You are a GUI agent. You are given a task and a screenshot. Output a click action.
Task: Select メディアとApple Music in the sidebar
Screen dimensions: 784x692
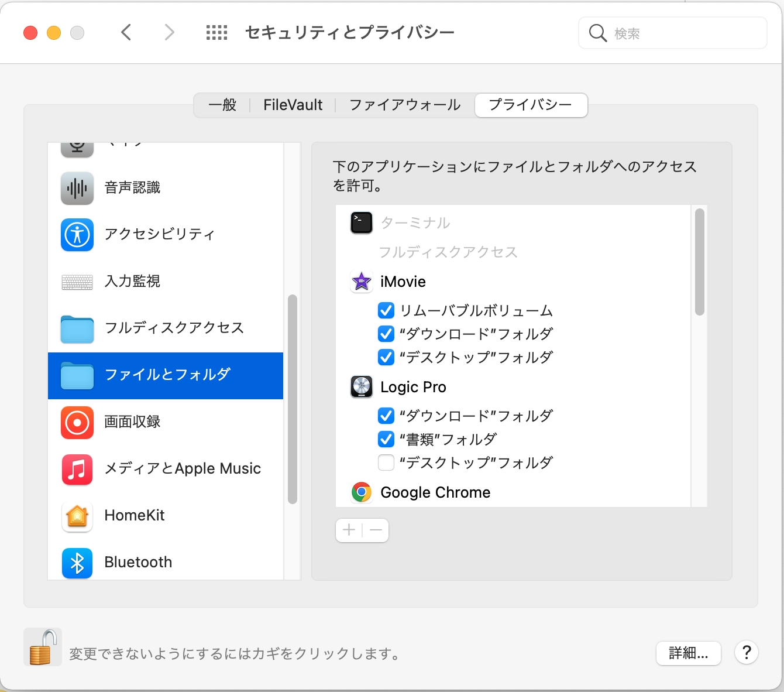click(183, 469)
